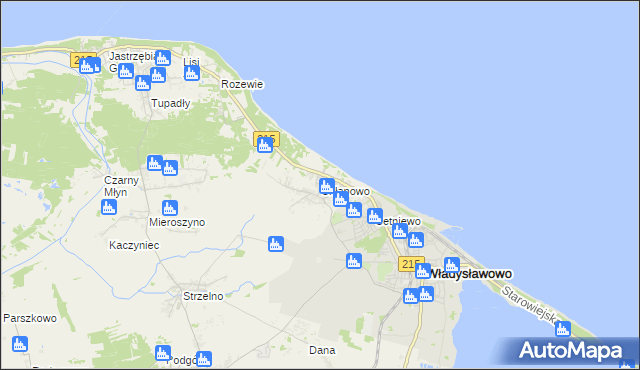Select the factory marker on road 215 near Rozewie

tap(265, 145)
